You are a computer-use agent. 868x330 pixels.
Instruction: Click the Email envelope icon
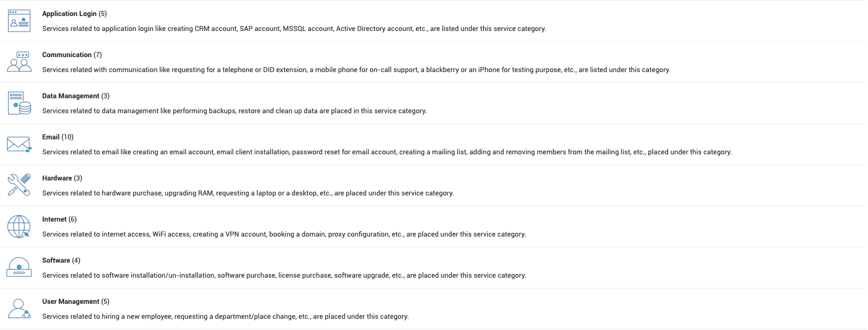(x=19, y=144)
